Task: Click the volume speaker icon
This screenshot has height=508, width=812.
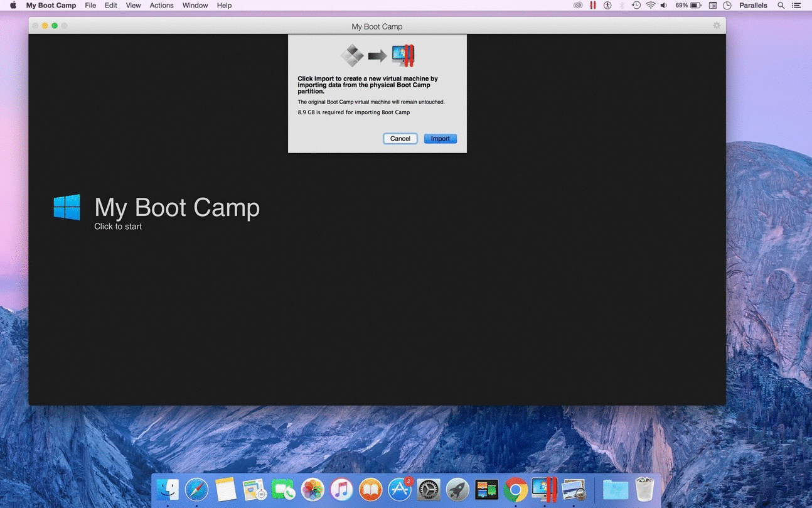Action: (664, 5)
